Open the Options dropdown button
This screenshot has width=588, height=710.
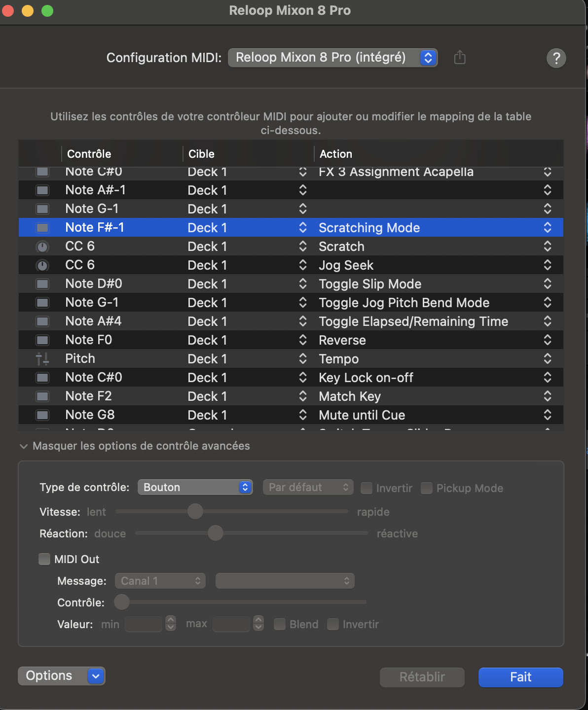point(61,676)
